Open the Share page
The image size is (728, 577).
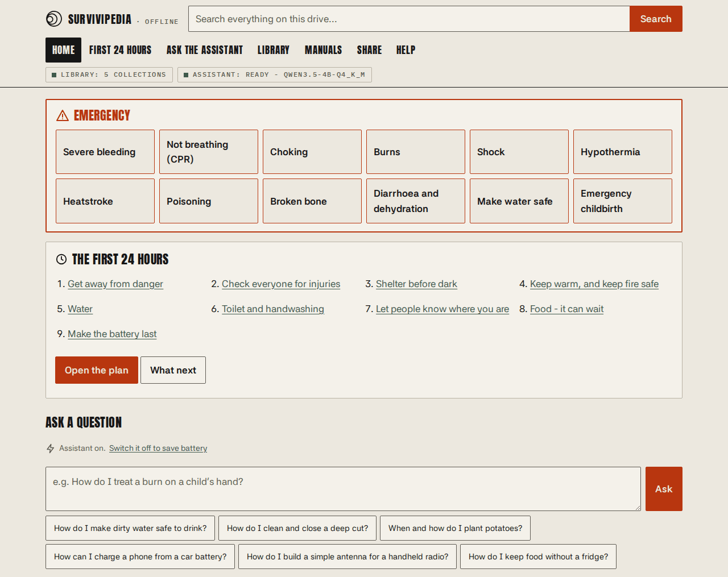point(369,50)
